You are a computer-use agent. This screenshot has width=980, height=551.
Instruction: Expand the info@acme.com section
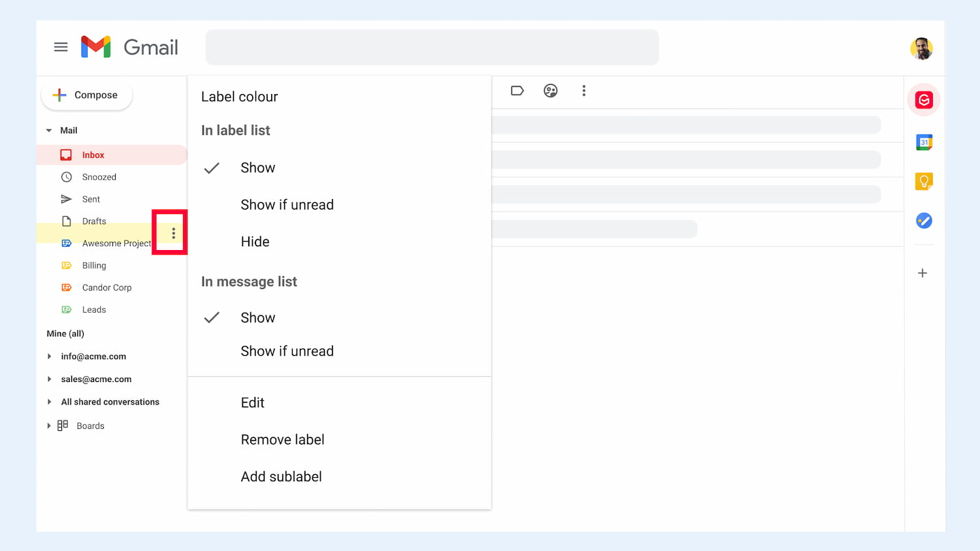(50, 356)
